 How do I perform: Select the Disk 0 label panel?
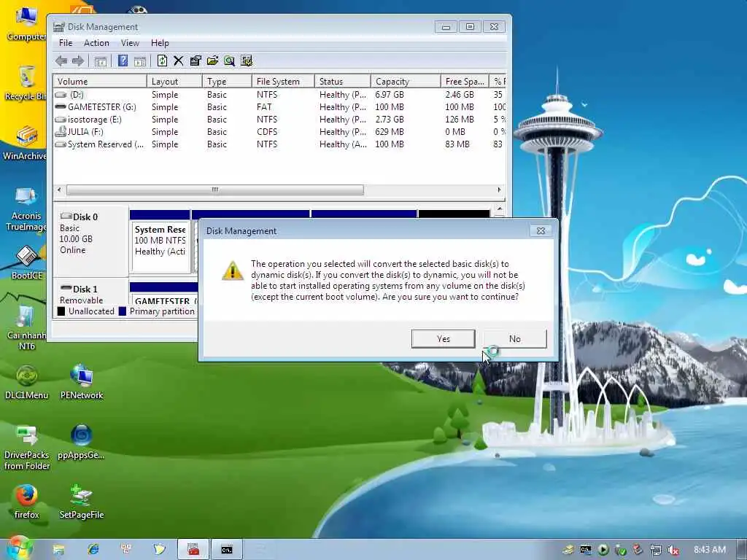90,241
